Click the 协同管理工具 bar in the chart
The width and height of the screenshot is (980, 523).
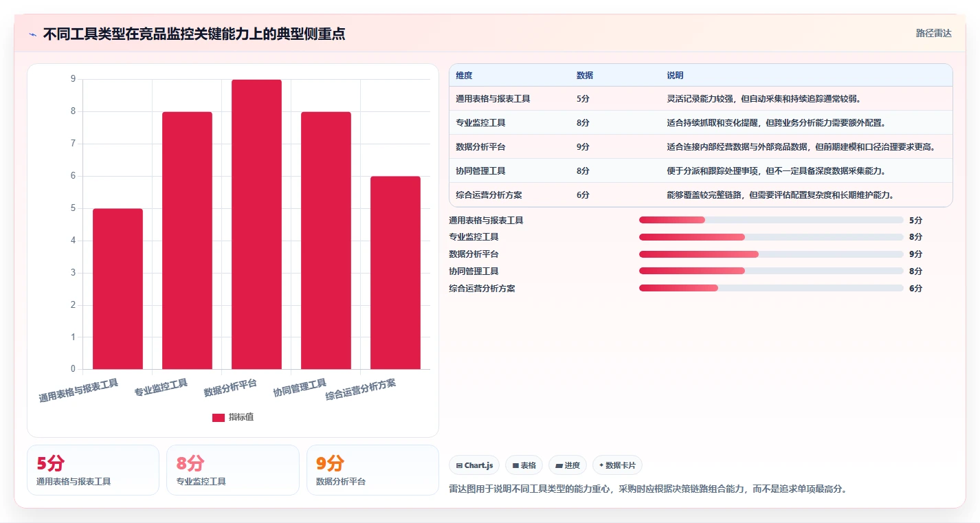326,241
